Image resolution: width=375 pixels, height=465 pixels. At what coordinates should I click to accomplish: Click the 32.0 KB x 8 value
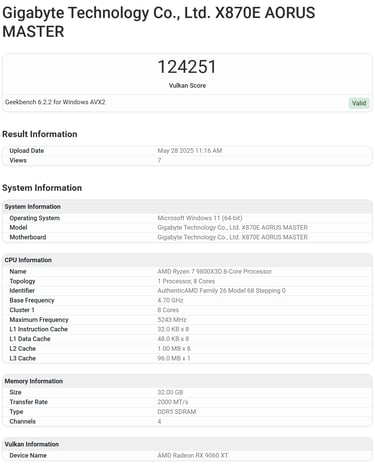[173, 329]
